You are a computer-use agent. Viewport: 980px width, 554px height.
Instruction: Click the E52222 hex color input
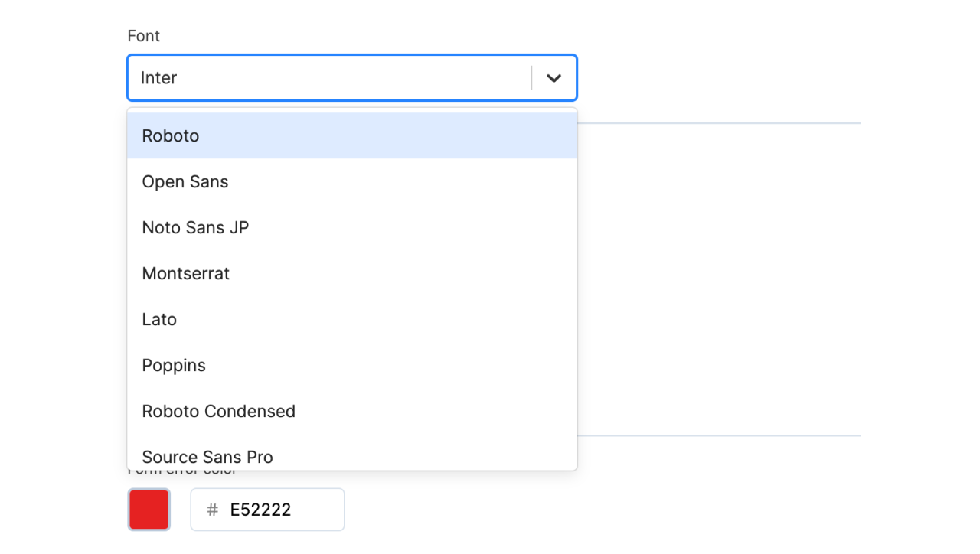[x=279, y=510]
